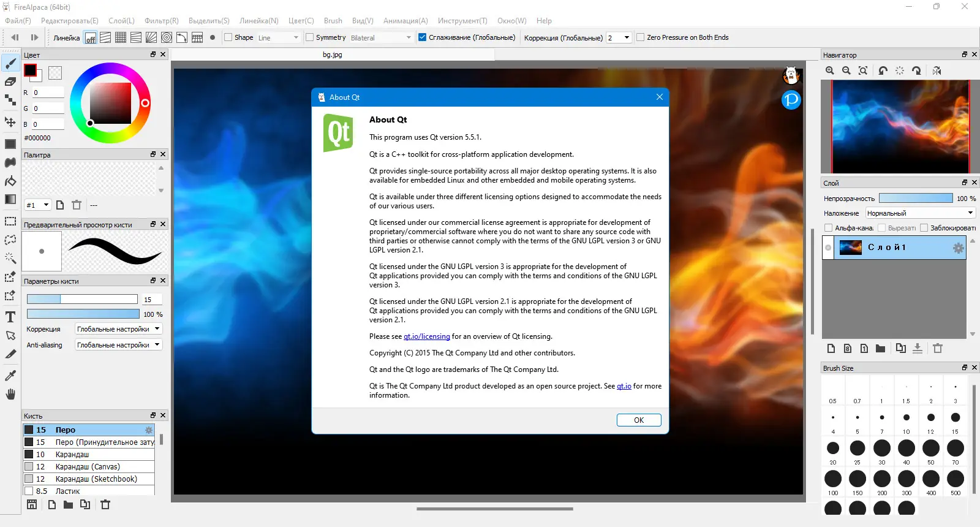Open the Редактировать(E) menu
Screen dimensions: 980x527
(70, 21)
